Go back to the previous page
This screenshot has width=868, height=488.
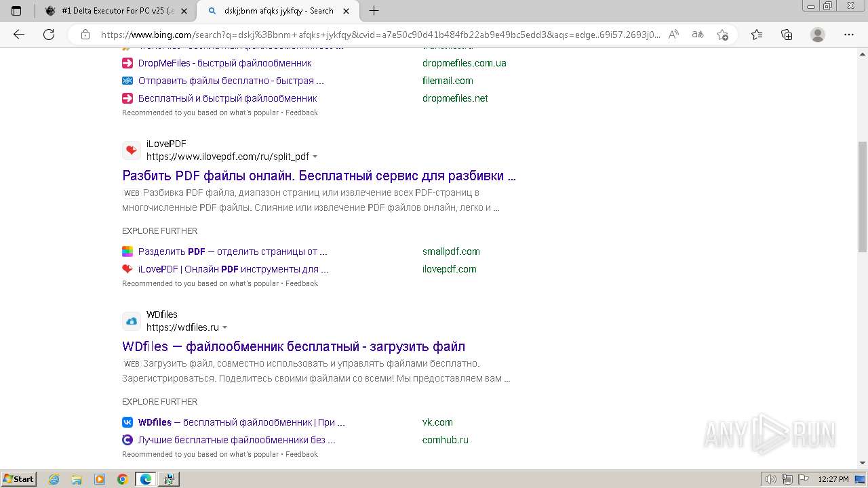click(x=19, y=35)
